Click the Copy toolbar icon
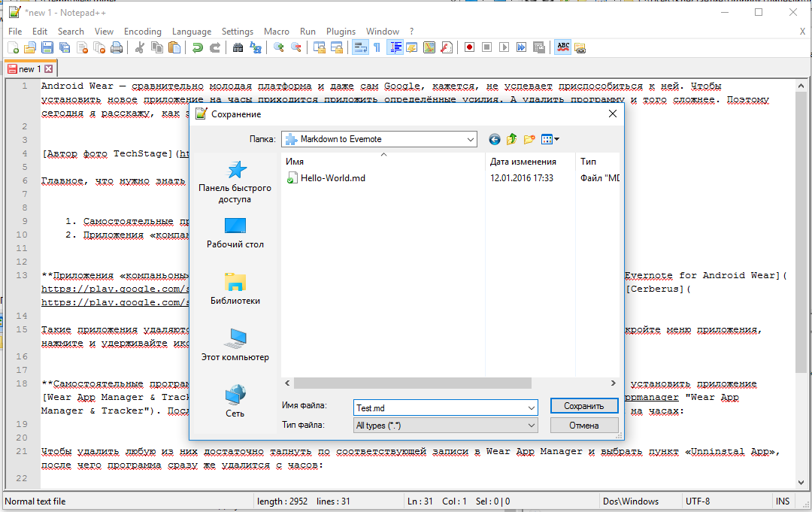The width and height of the screenshot is (812, 512). [157, 47]
